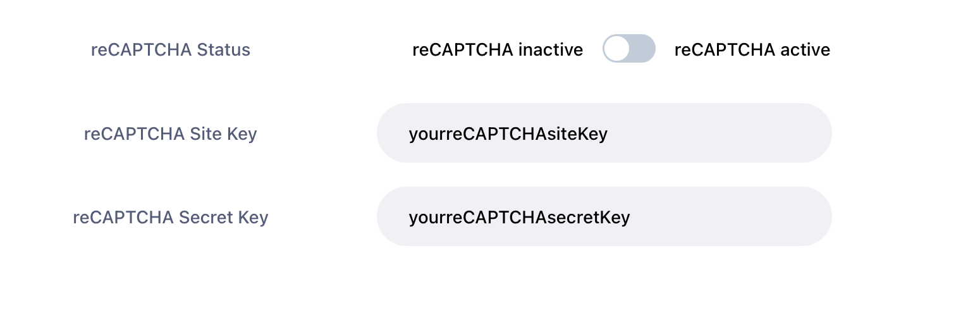Viewport: 980px width, 310px height.
Task: Place cursor at start of Secret Key field
Action: (x=410, y=217)
